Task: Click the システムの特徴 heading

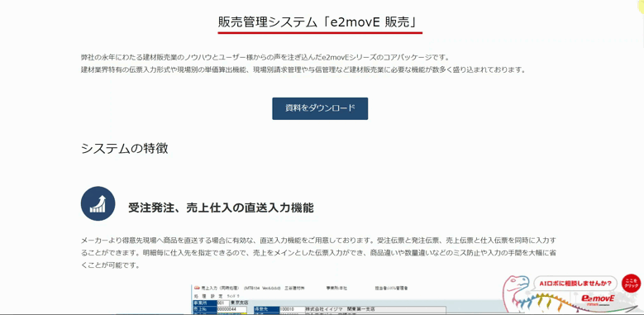Action: click(x=125, y=148)
